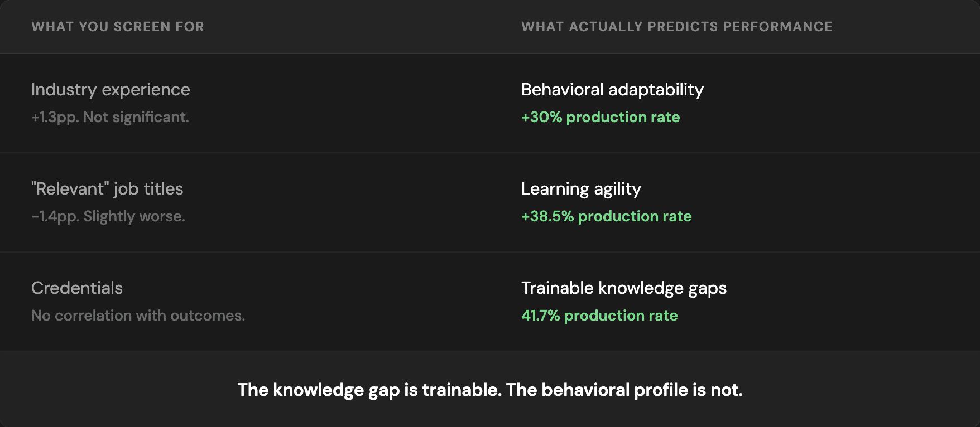Viewport: 980px width, 427px height.
Task: Select the 'Credentials' label
Action: 77,288
